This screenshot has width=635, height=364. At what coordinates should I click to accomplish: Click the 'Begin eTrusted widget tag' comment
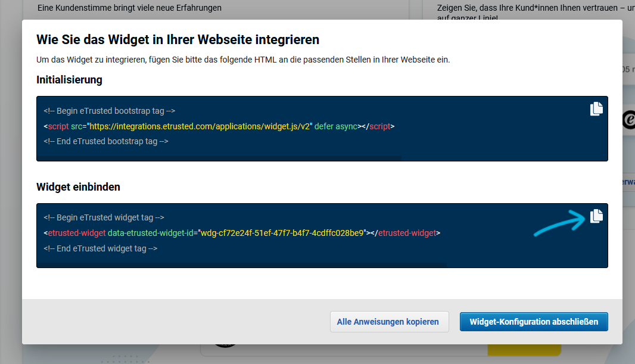pyautogui.click(x=104, y=217)
